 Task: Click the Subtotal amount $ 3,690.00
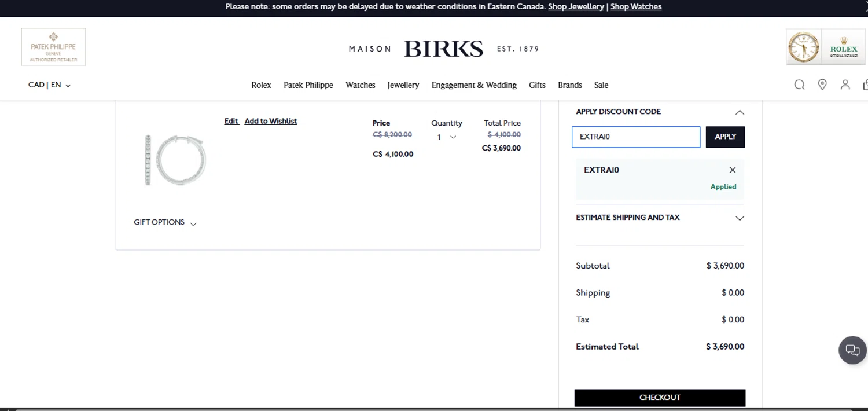pos(725,266)
